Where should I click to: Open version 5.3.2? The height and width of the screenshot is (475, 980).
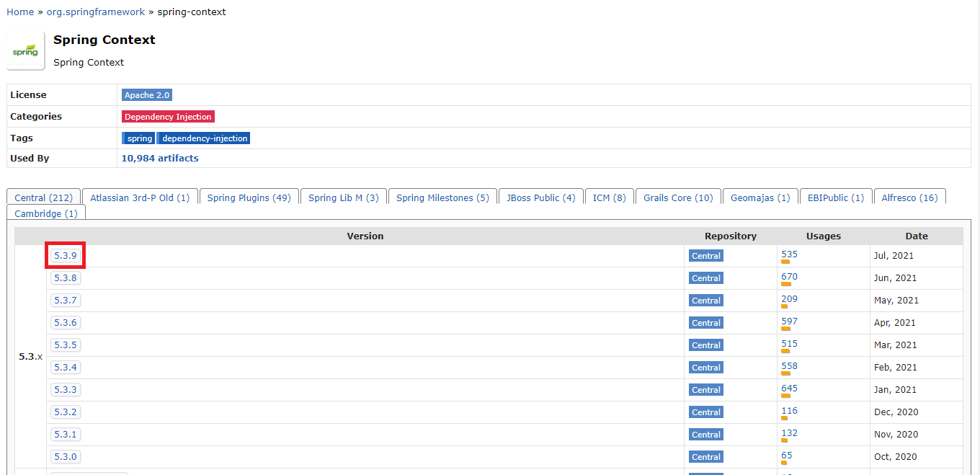click(x=66, y=412)
